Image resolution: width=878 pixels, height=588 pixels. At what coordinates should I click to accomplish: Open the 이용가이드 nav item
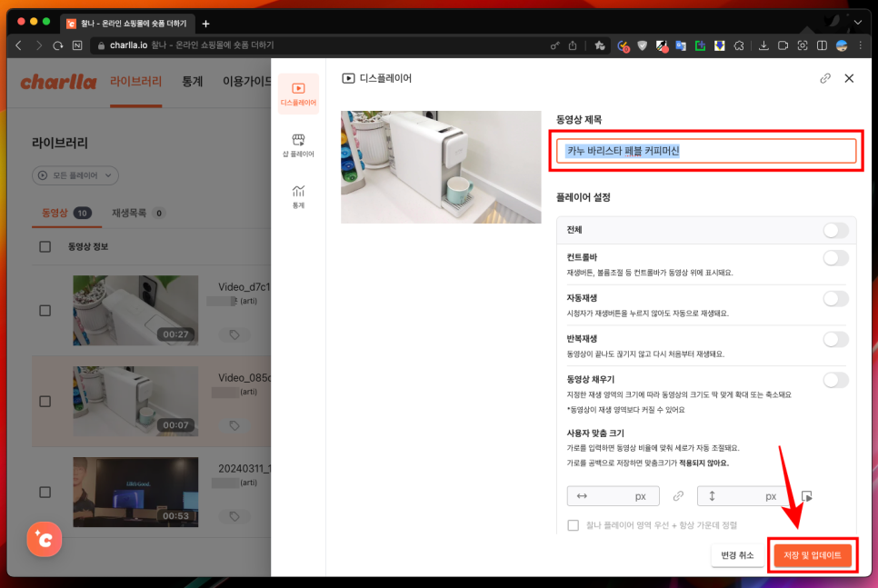click(x=246, y=82)
